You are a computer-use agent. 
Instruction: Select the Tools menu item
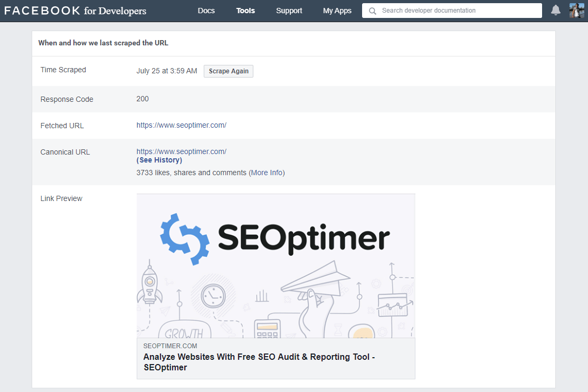pos(245,11)
